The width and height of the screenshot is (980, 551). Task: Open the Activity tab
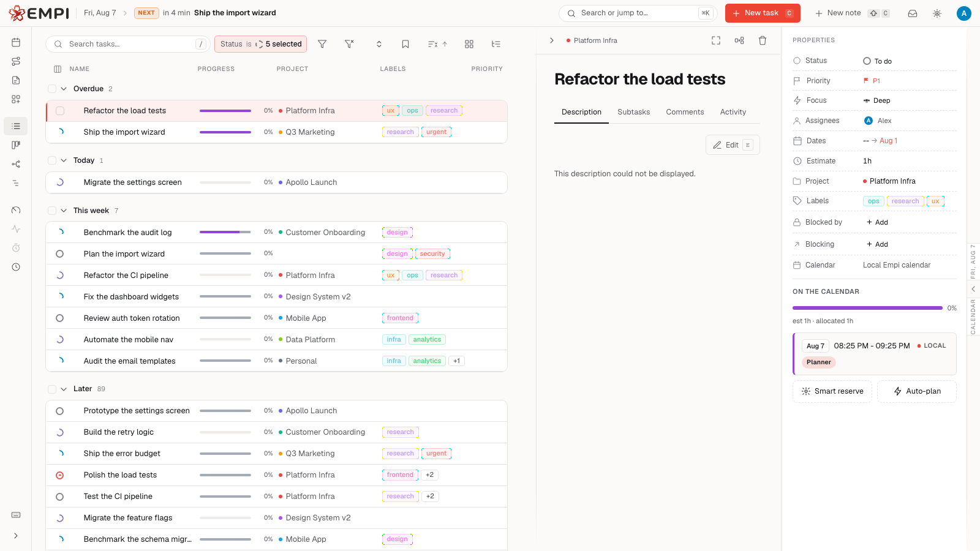pos(733,112)
